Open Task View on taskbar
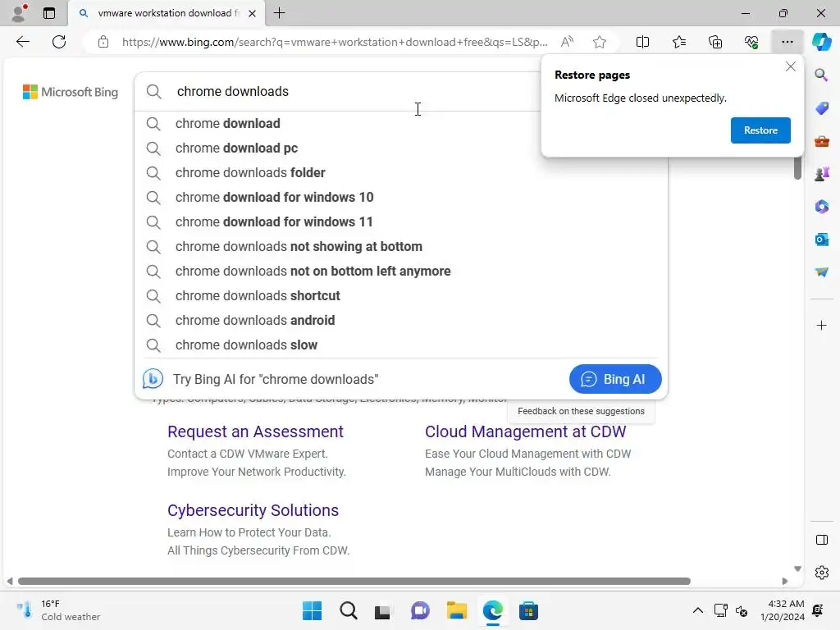This screenshot has width=840, height=630. [x=382, y=610]
